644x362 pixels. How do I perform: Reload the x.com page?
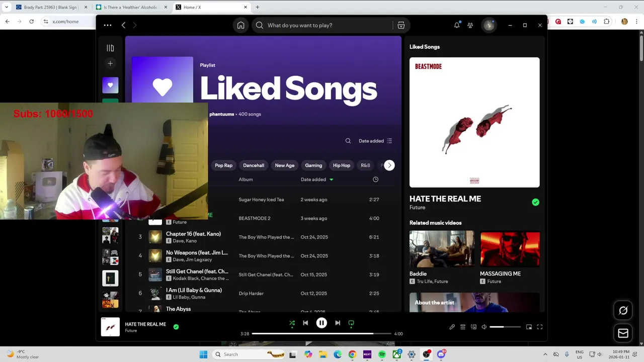pyautogui.click(x=31, y=22)
